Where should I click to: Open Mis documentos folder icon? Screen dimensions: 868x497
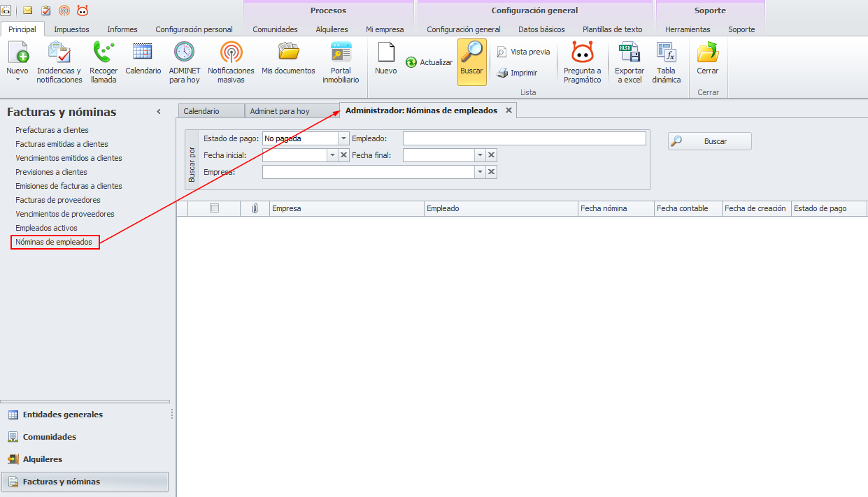tap(288, 57)
